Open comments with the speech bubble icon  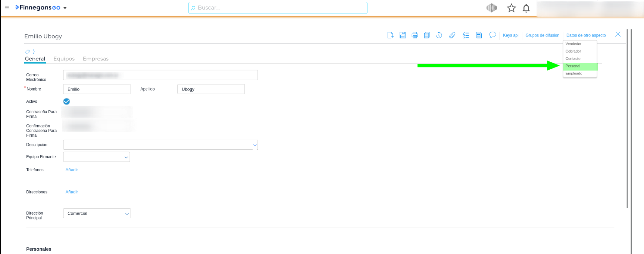tap(493, 35)
